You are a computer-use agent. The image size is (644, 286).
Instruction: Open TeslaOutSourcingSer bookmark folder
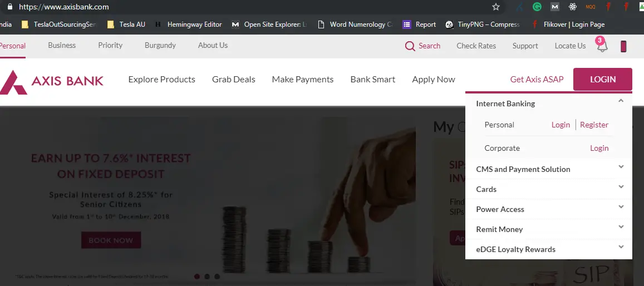pos(59,24)
